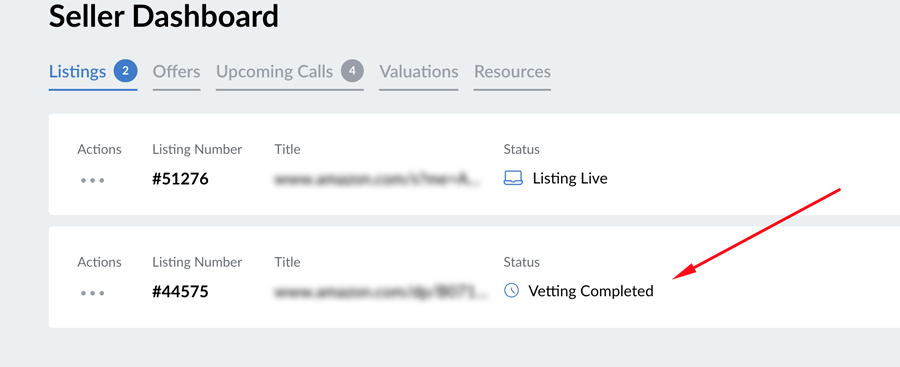900x367 pixels.
Task: Open actions menu for listing #51276
Action: tap(92, 180)
